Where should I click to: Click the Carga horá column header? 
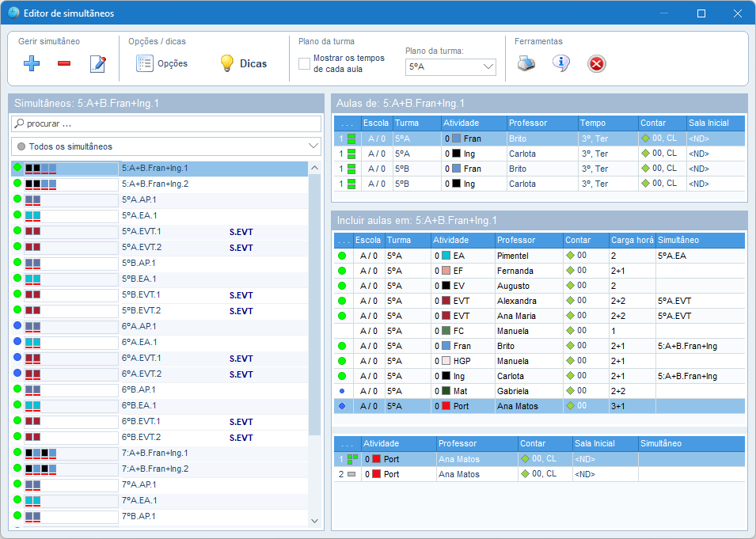coord(632,240)
